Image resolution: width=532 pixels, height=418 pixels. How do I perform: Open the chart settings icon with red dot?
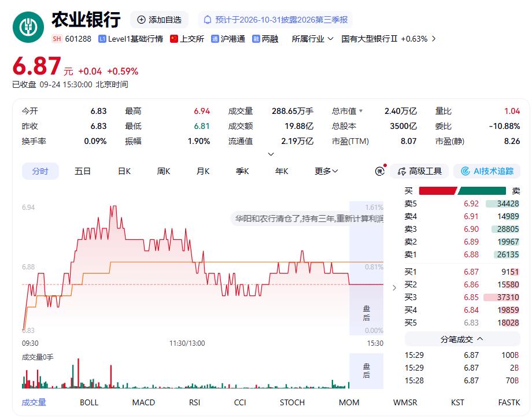[380, 171]
